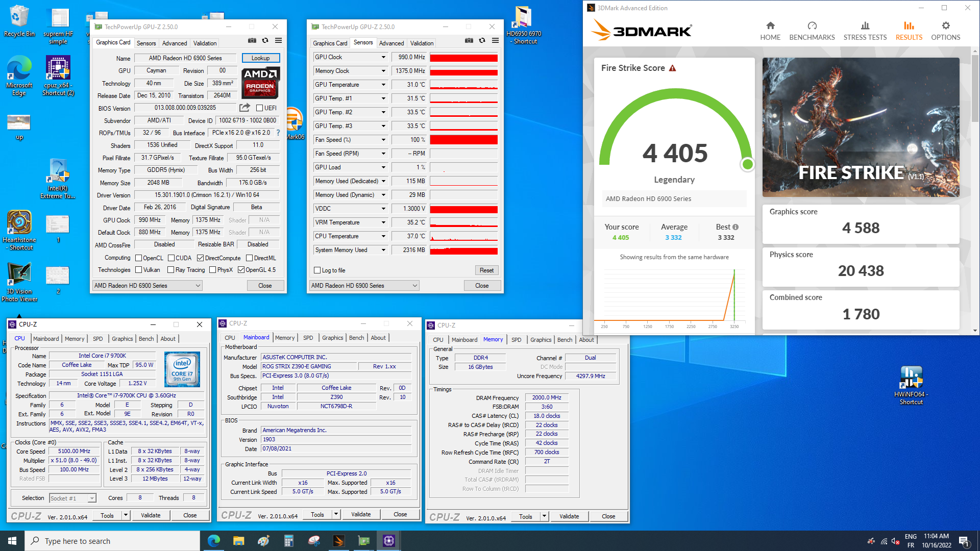Image resolution: width=980 pixels, height=551 pixels.
Task: Open 3DMark OPTIONS gear icon
Action: pos(945,26)
